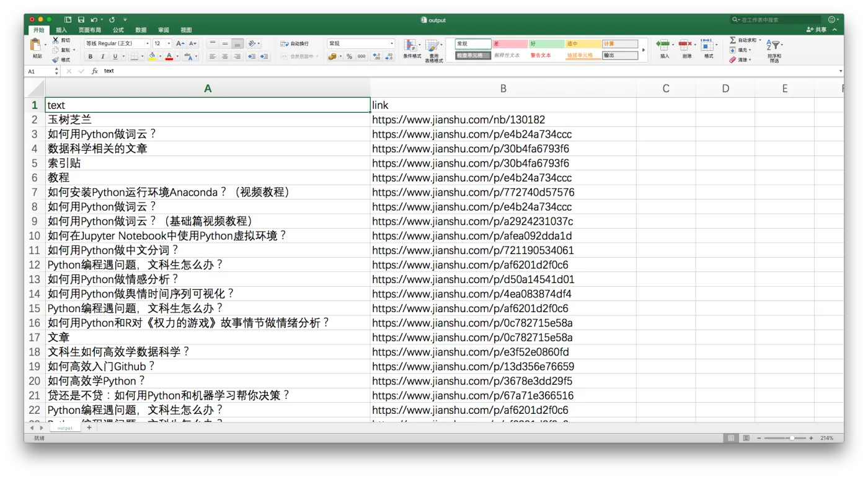Click the Insert cells (插入) icon
The image size is (868, 477).
pos(664,45)
